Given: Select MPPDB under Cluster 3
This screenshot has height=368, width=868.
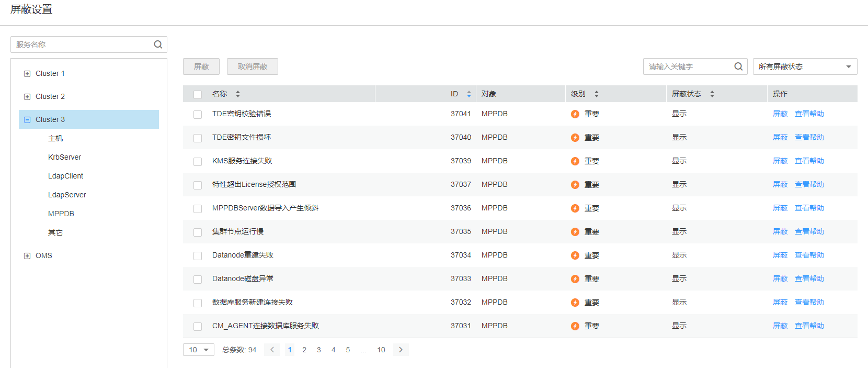Looking at the screenshot, I should coord(61,214).
